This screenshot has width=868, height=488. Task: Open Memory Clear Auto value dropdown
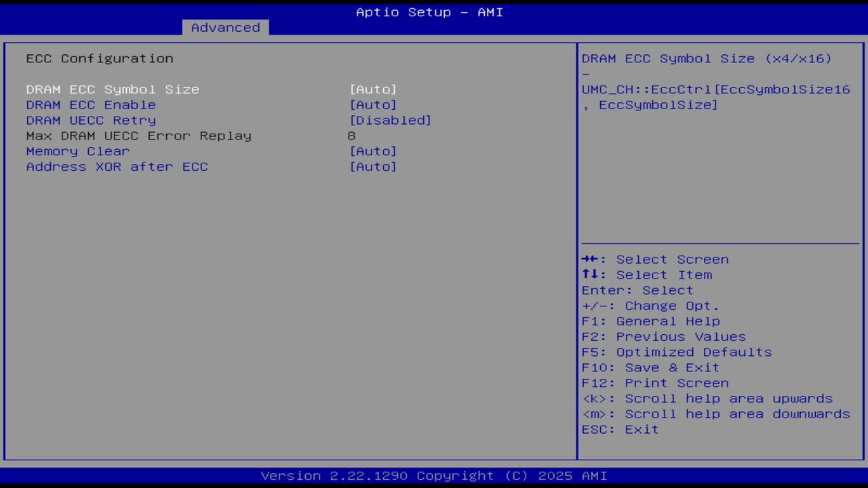point(373,151)
